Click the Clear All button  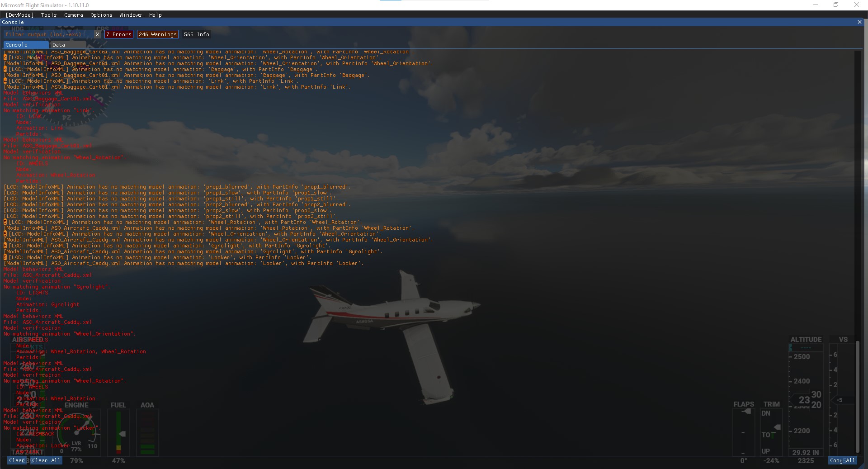(46, 460)
